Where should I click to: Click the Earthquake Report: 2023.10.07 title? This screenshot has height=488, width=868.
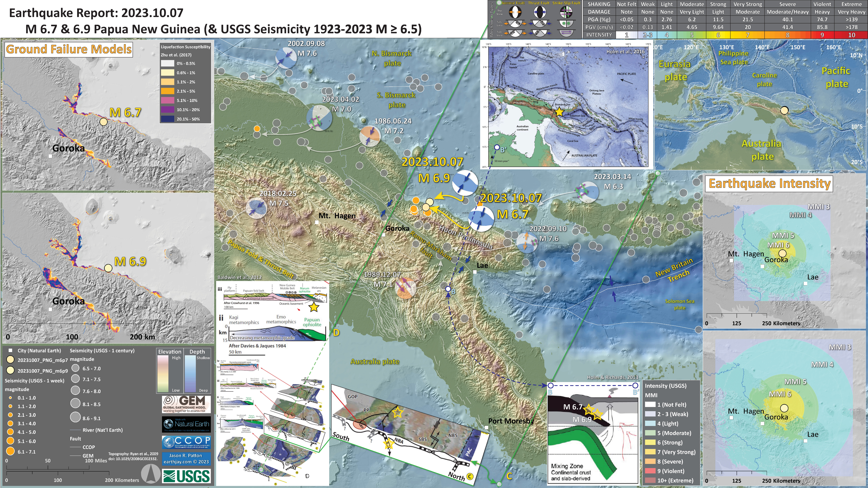point(96,13)
